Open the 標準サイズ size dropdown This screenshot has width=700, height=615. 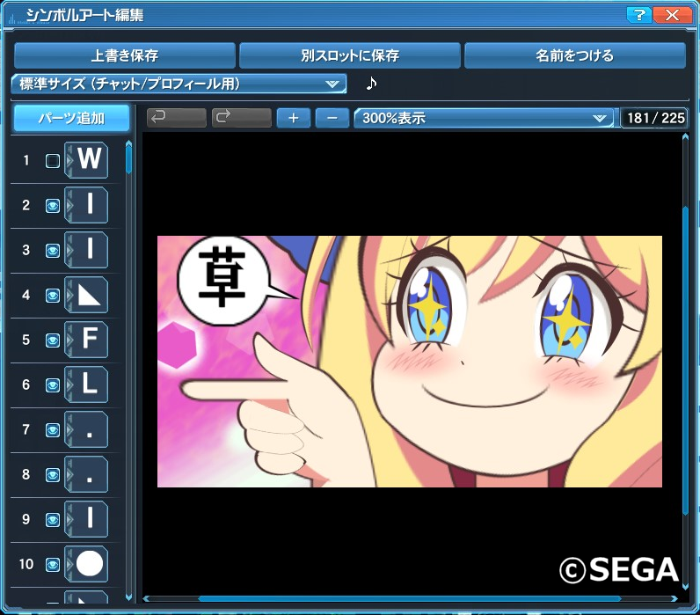coord(179,84)
